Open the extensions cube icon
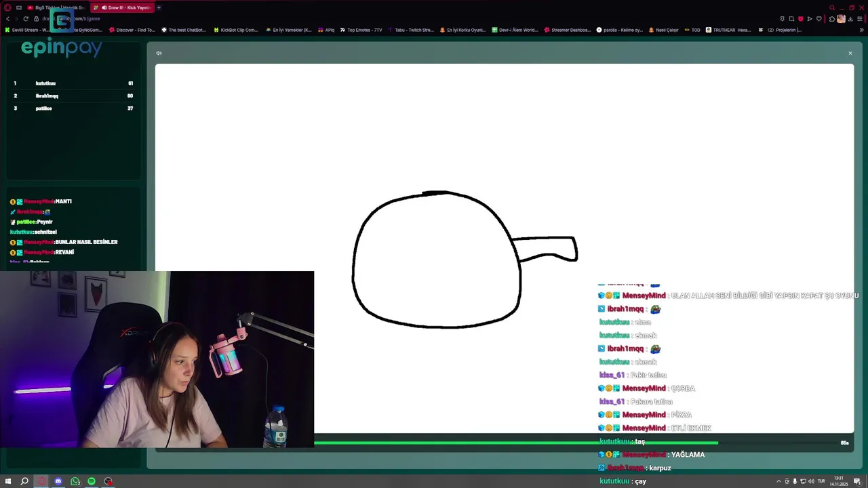868x488 pixels. [x=832, y=19]
